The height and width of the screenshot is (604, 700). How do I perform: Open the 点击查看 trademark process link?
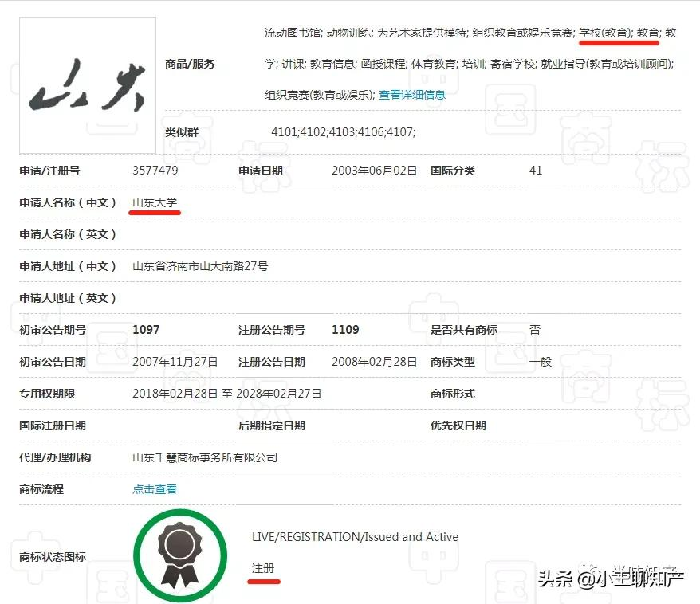pos(155,489)
